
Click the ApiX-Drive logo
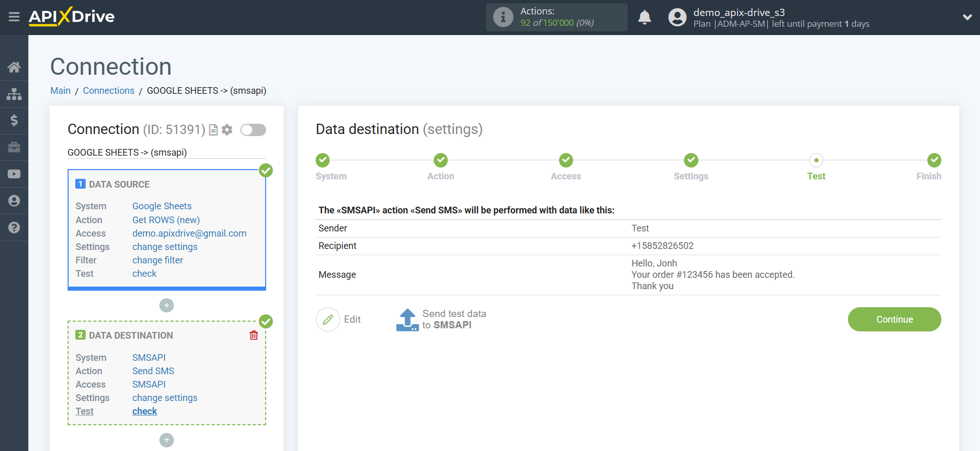(x=72, y=16)
